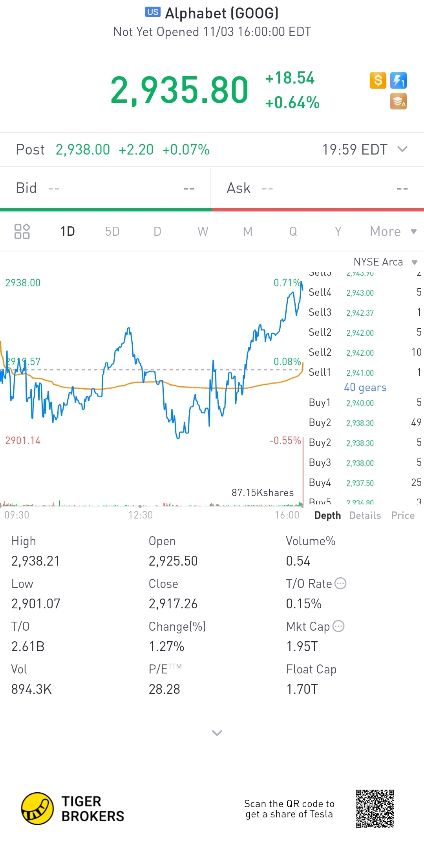This screenshot has height=868, width=424.
Task: Switch to the M monthly chart tab
Action: pyautogui.click(x=248, y=231)
